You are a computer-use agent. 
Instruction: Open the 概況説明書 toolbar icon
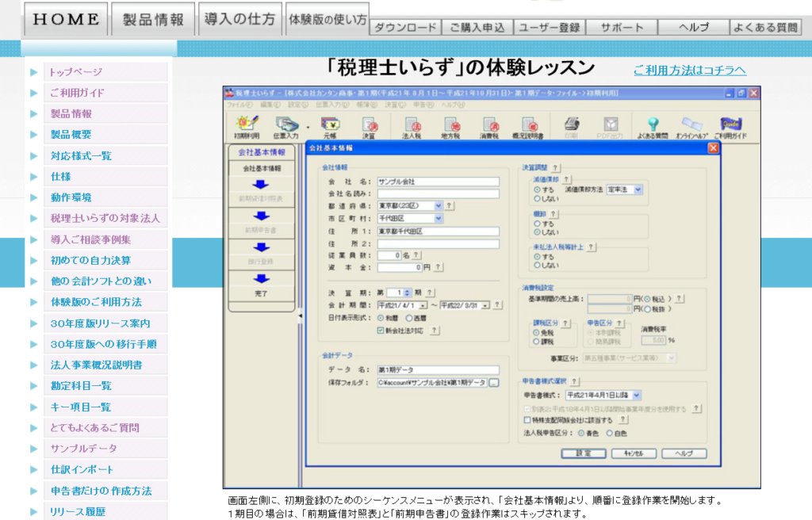pos(527,128)
